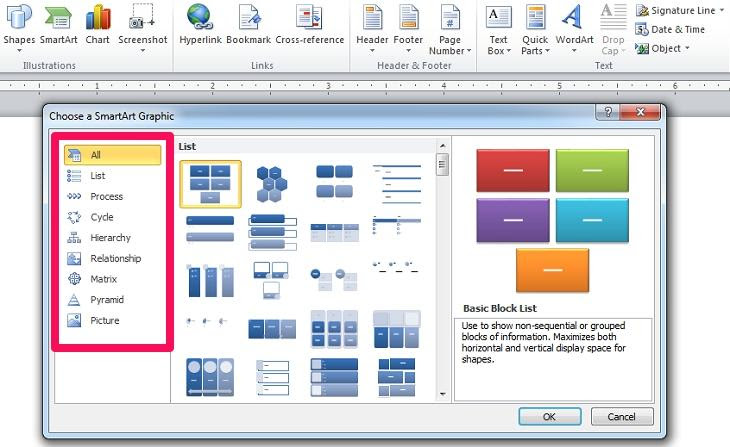
Task: Expand the Shapes dropdown
Action: click(19, 40)
